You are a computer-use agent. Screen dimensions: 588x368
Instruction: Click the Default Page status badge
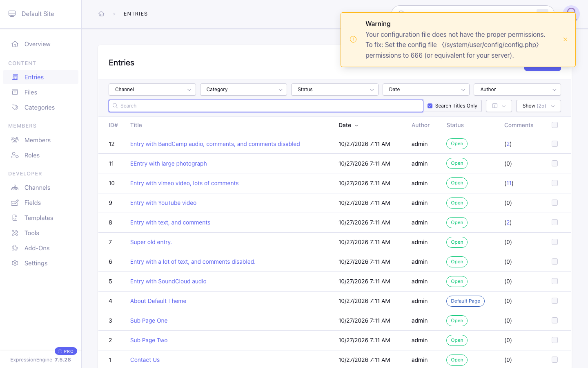point(465,301)
